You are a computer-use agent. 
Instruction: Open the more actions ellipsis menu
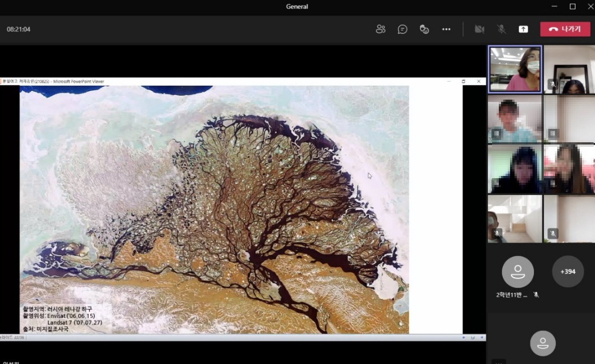coord(446,29)
